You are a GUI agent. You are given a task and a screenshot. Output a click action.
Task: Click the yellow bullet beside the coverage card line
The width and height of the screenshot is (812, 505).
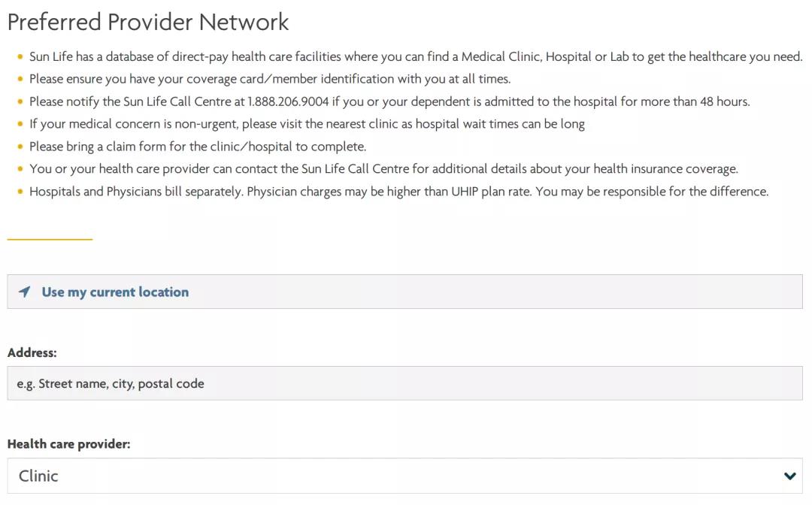(20, 80)
